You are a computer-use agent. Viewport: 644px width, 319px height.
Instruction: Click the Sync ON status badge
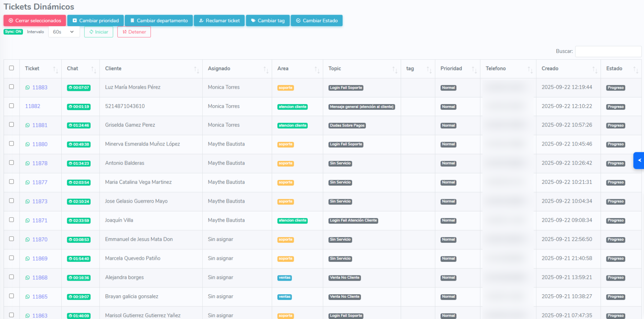[13, 32]
